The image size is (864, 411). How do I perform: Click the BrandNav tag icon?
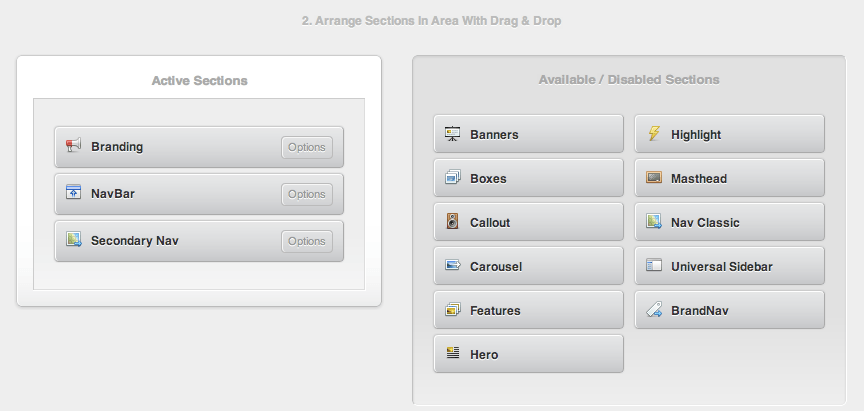point(653,310)
